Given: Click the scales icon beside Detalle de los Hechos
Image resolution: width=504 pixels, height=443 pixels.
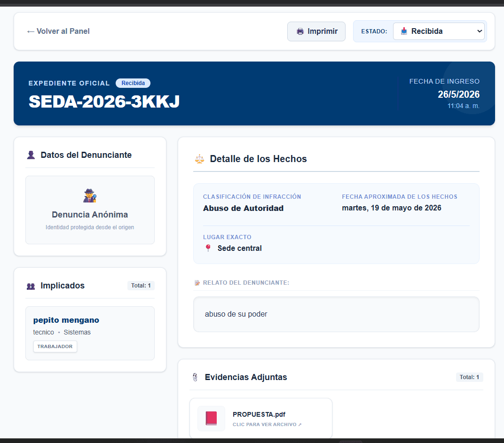Looking at the screenshot, I should (199, 159).
